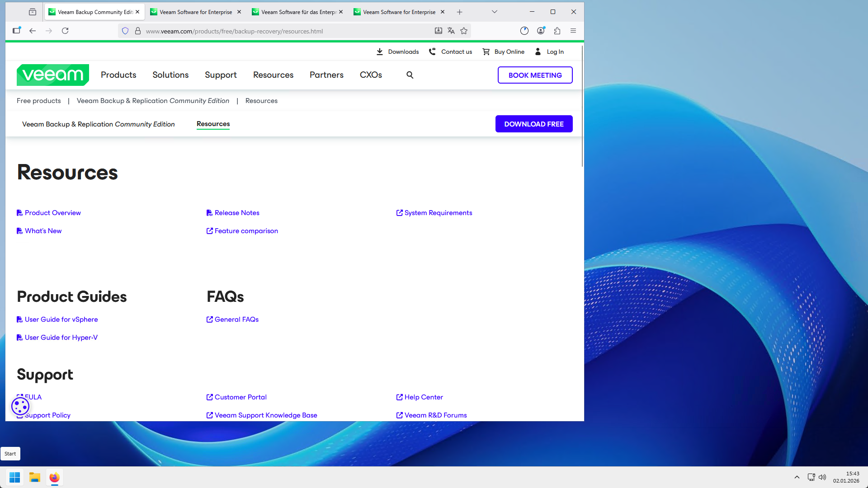Bookmark page with star icon
Image resolution: width=868 pixels, height=488 pixels.
point(464,31)
